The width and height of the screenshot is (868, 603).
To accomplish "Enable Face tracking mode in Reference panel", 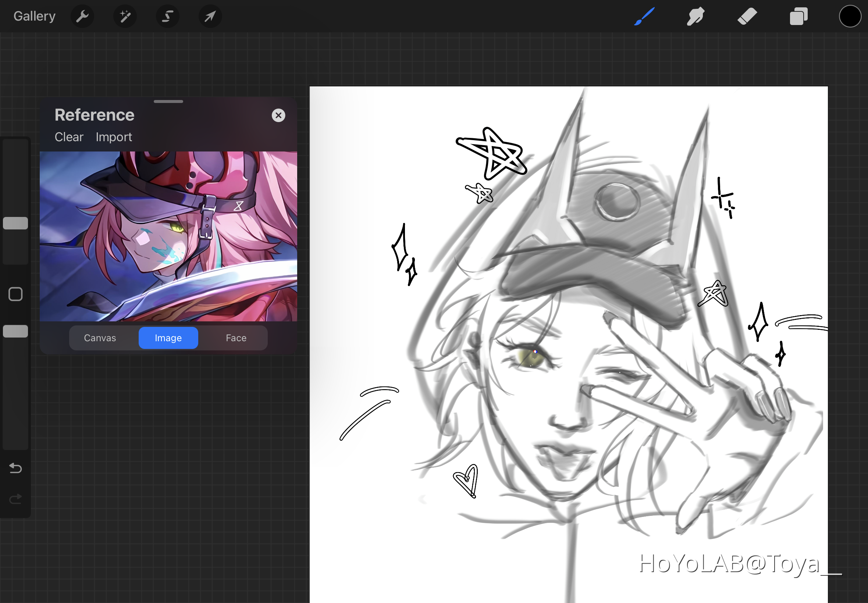I will (236, 338).
